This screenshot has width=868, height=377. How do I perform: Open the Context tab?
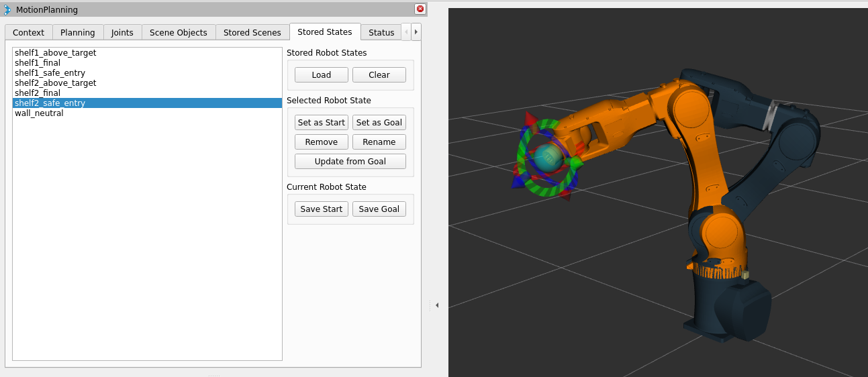(28, 32)
